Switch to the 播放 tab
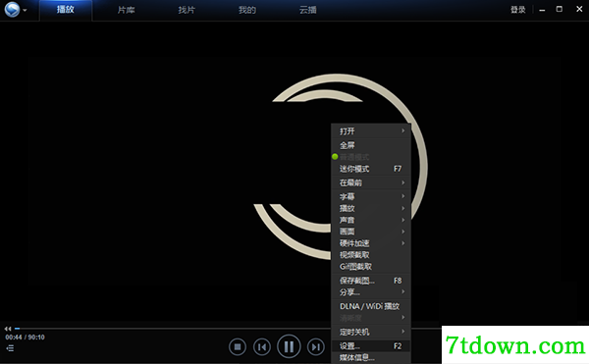This screenshot has width=589, height=364. (66, 10)
